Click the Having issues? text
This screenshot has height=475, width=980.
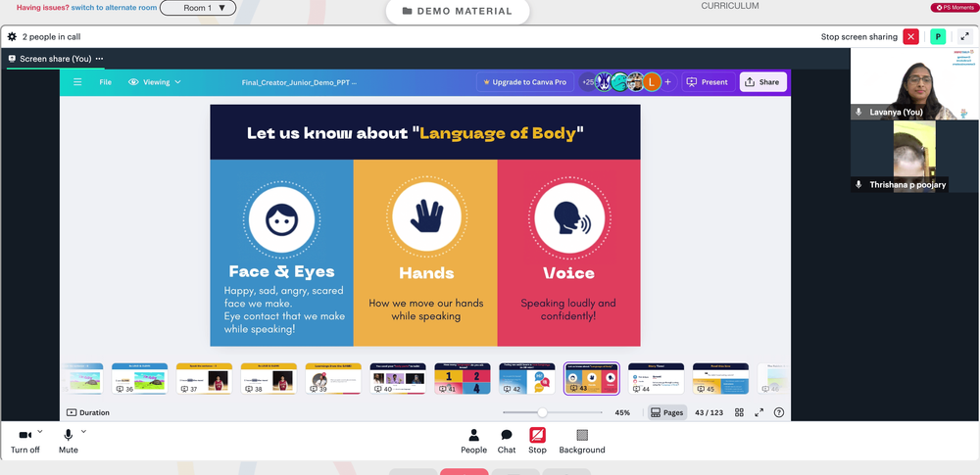(x=42, y=8)
